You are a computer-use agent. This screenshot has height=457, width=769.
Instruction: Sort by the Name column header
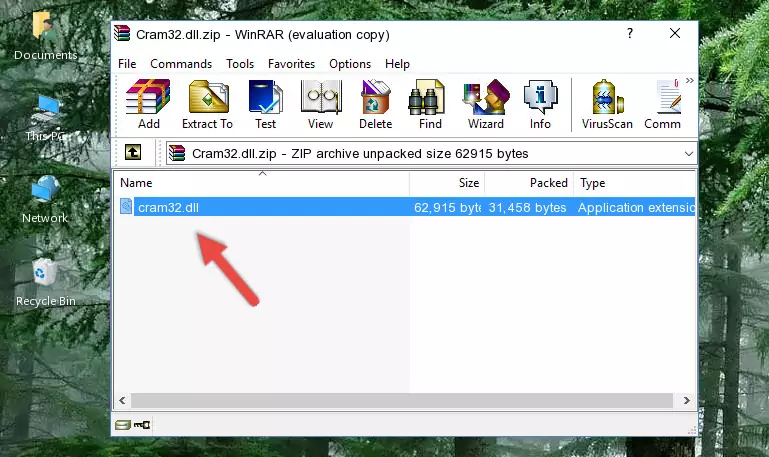click(x=262, y=183)
